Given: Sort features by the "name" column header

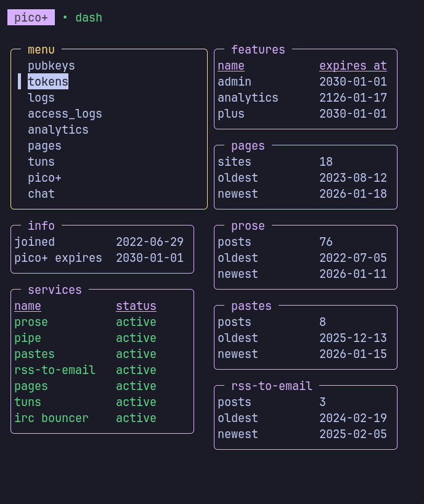Looking at the screenshot, I should [232, 65].
